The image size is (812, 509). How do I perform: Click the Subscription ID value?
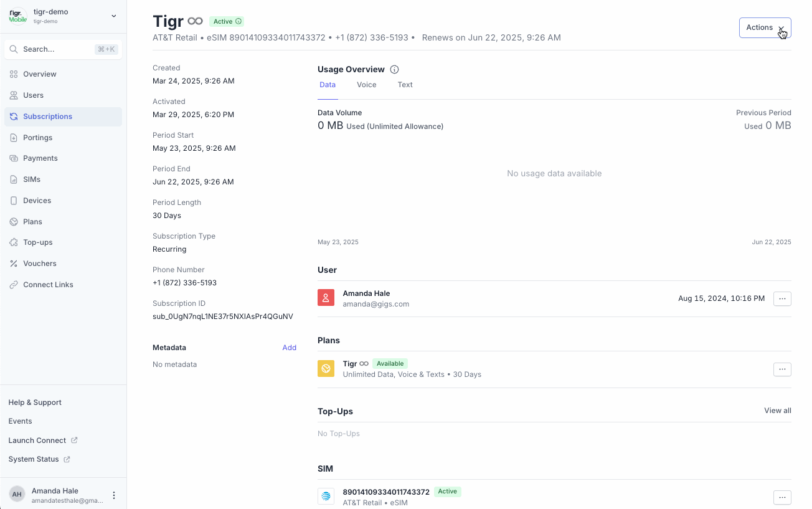tap(223, 316)
